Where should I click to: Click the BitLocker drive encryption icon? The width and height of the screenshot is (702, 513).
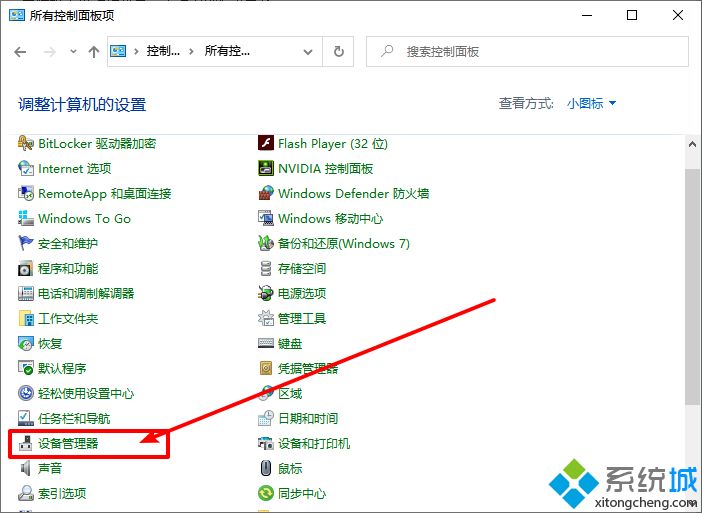tap(26, 143)
